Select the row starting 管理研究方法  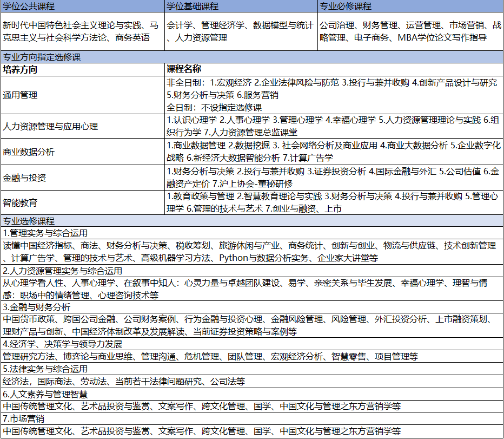252,357
